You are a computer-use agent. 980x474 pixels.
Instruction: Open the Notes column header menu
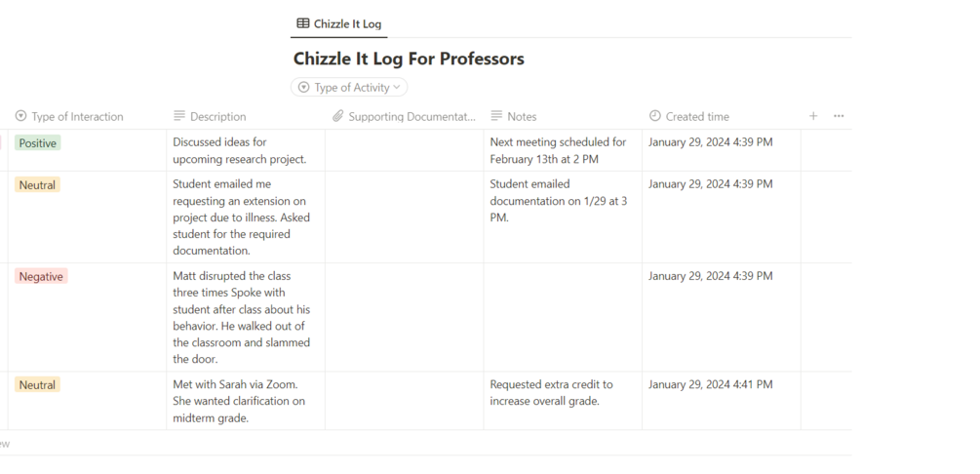click(522, 117)
